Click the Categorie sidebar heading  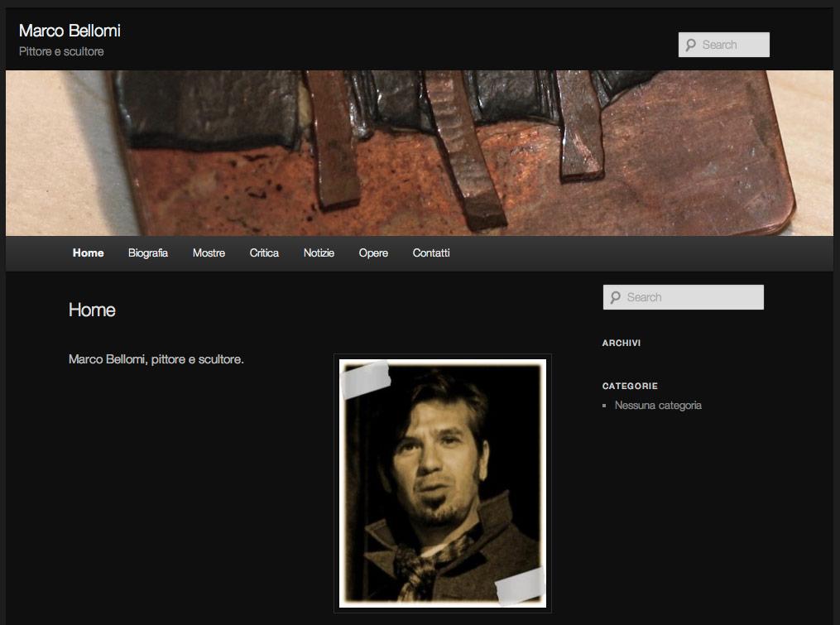(630, 386)
